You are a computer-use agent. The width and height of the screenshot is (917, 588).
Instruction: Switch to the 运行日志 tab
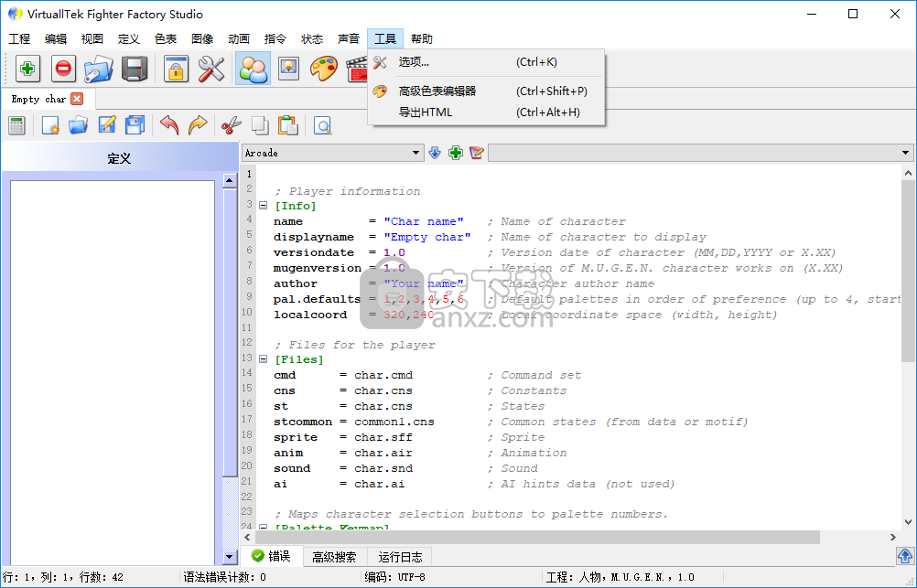tap(400, 557)
